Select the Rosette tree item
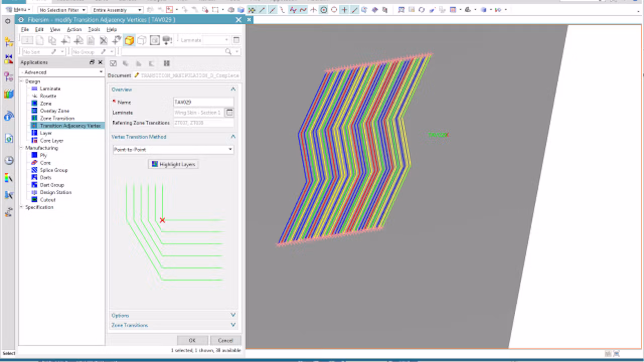Image resolution: width=644 pixels, height=362 pixels. 48,96
